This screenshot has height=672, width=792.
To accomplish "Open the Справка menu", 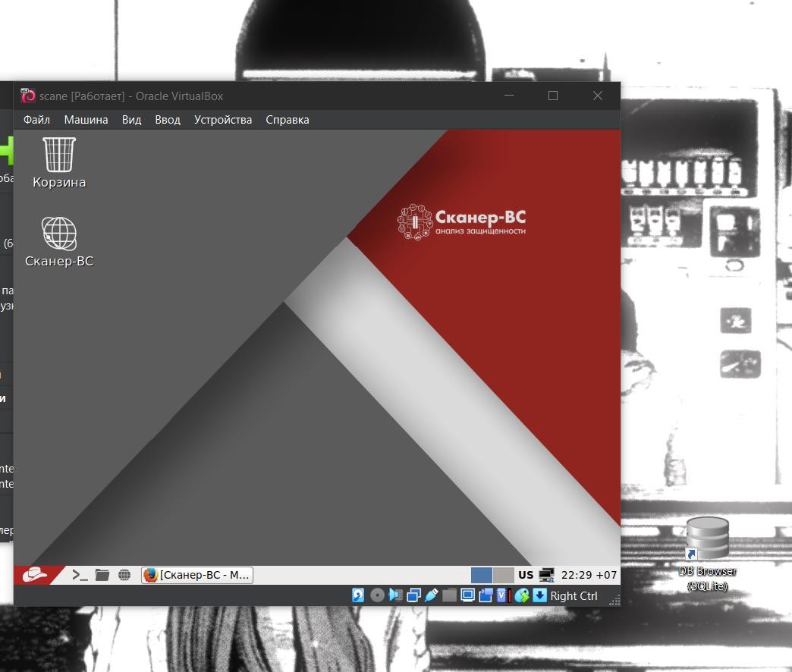I will (x=288, y=120).
